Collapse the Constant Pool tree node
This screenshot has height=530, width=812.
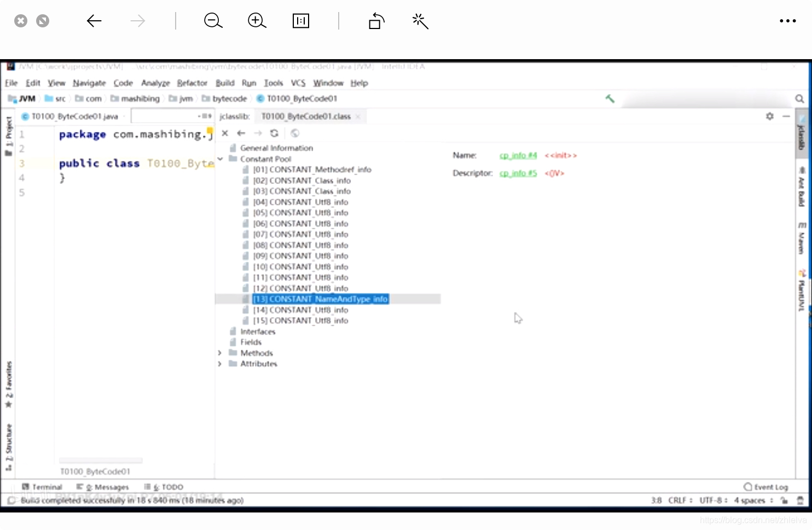(x=220, y=159)
